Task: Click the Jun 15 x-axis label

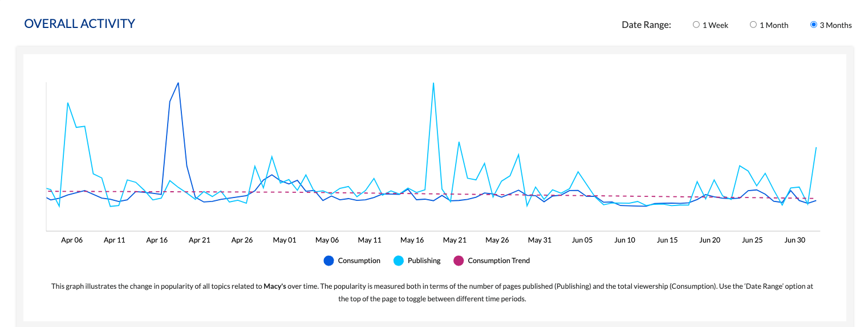Action: [x=667, y=240]
